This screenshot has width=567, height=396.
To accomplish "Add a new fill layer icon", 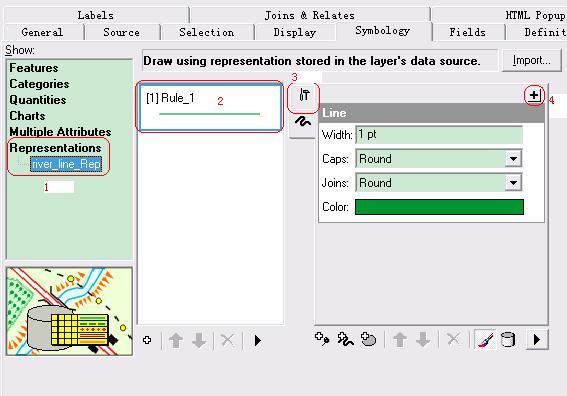I will pyautogui.click(x=368, y=340).
